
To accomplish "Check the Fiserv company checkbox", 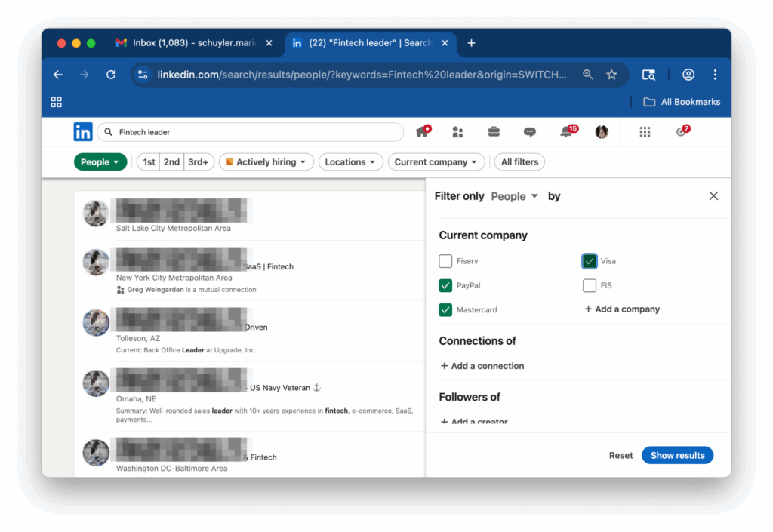I will pyautogui.click(x=445, y=261).
